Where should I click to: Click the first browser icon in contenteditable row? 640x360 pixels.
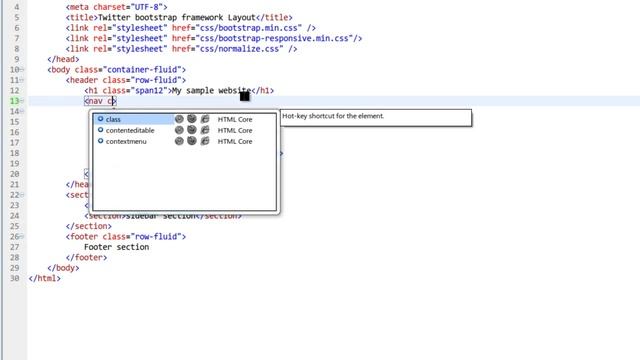(x=179, y=130)
